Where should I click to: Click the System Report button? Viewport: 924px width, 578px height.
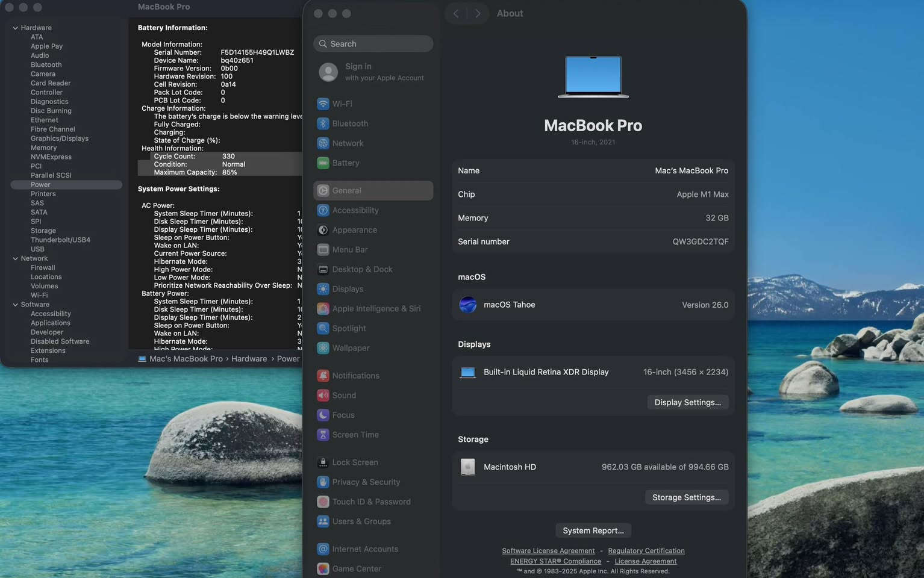(593, 530)
